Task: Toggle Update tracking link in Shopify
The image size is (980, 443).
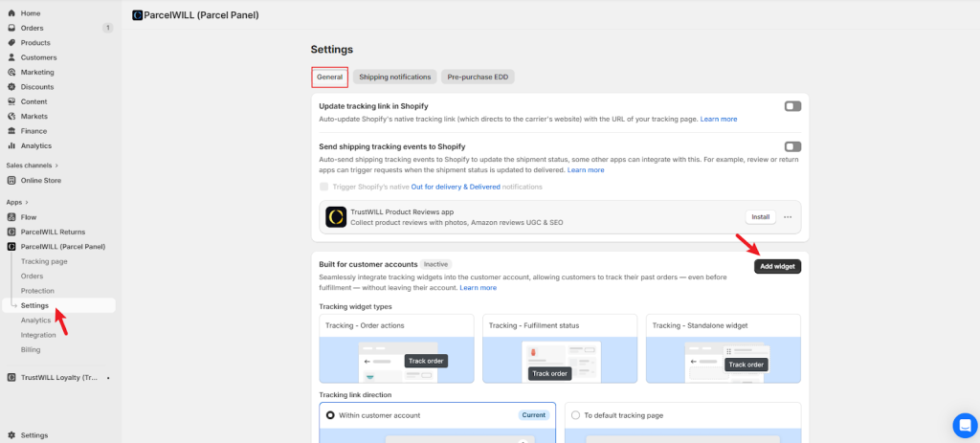Action: 792,106
